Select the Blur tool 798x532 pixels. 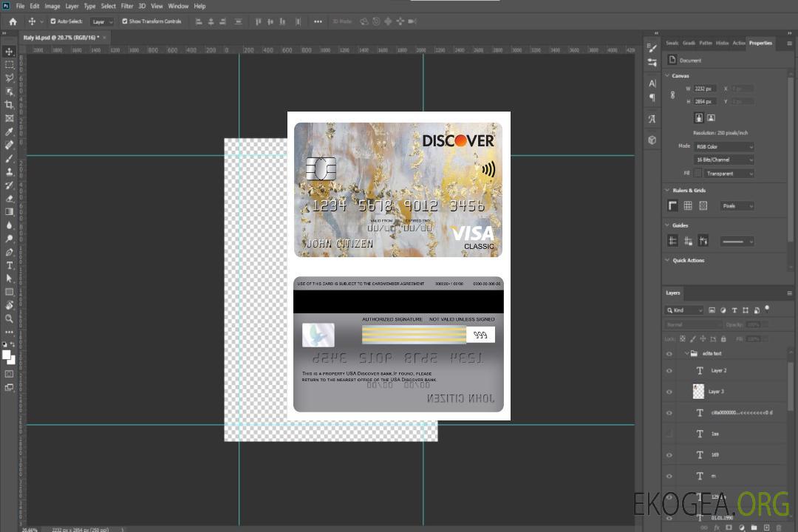coord(9,225)
